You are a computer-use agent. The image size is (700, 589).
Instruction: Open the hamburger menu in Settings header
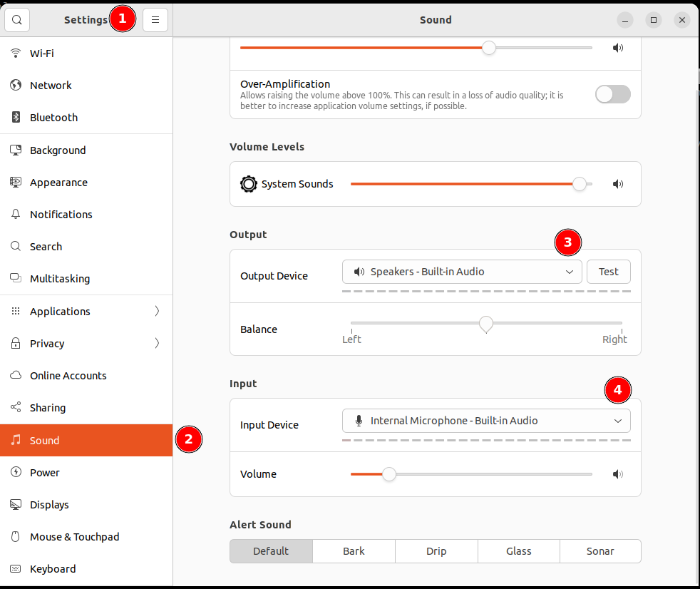coord(155,20)
